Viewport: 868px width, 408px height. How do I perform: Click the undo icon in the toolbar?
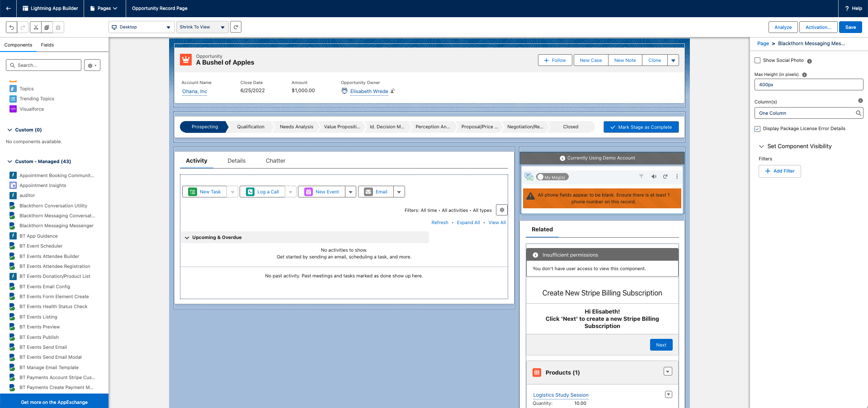[x=12, y=27]
